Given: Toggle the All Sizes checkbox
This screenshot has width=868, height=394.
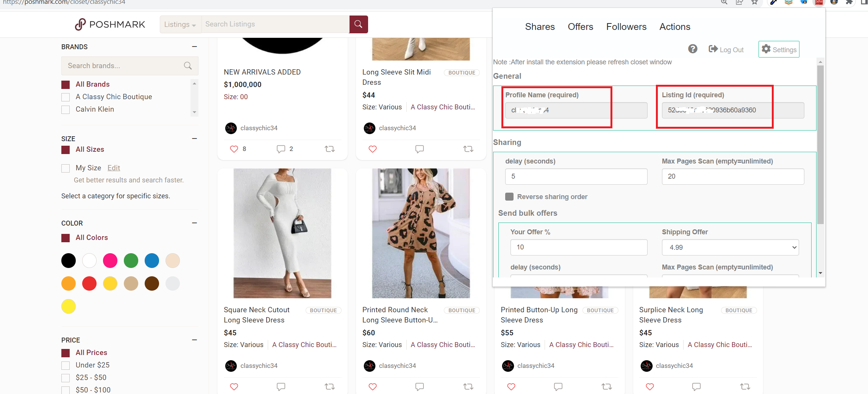Looking at the screenshot, I should point(66,150).
